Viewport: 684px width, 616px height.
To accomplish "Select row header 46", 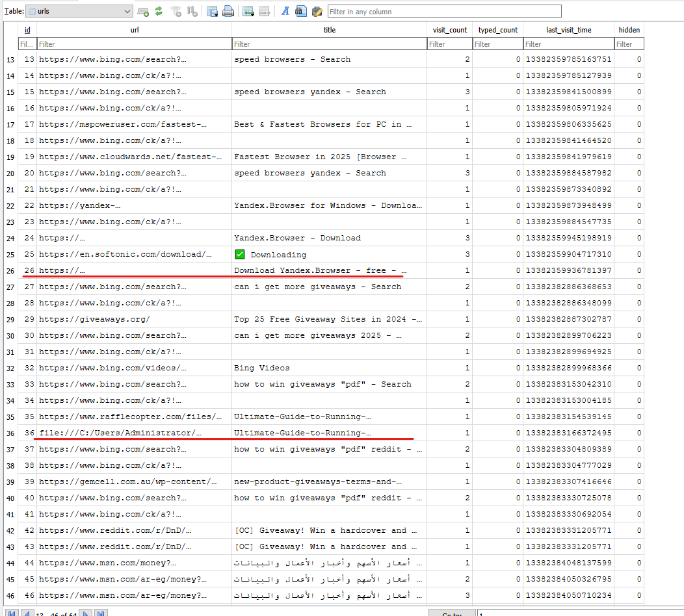I will (11, 595).
